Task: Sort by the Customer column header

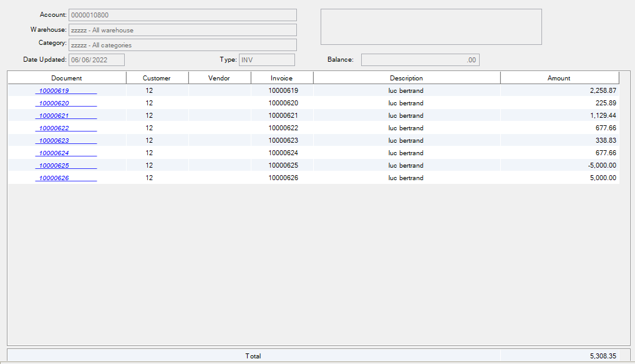Action: [x=157, y=78]
